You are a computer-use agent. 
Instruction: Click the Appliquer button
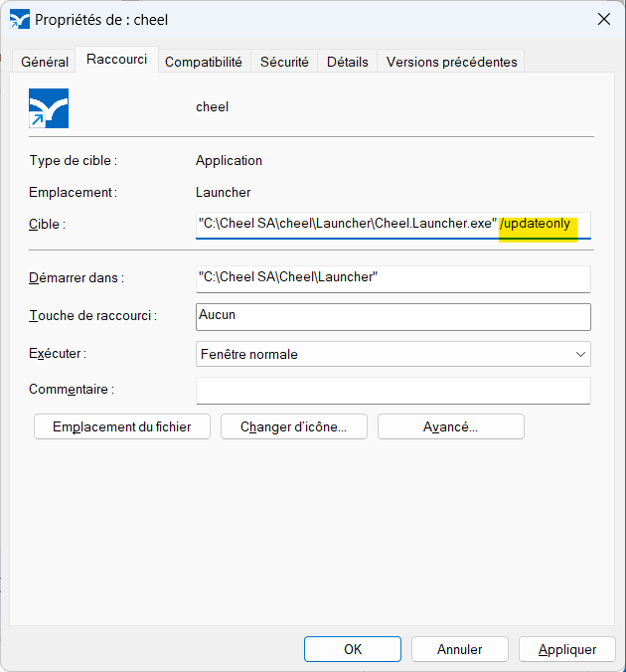pyautogui.click(x=567, y=649)
